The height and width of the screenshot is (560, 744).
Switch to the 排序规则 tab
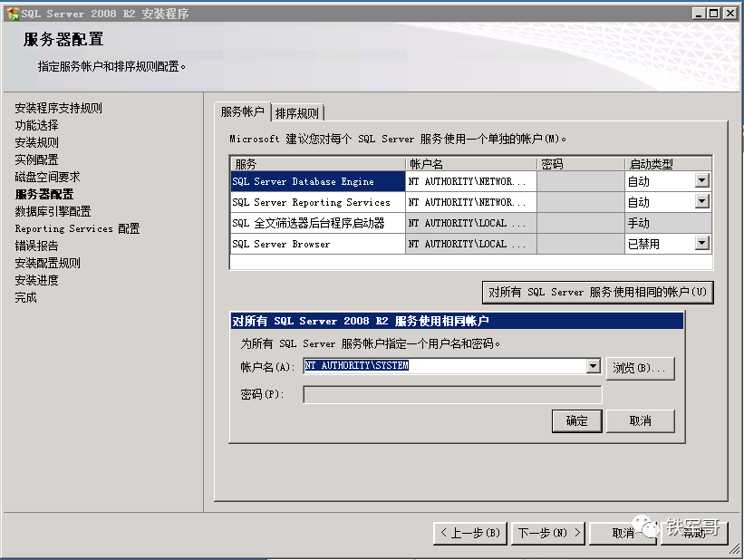tap(297, 113)
